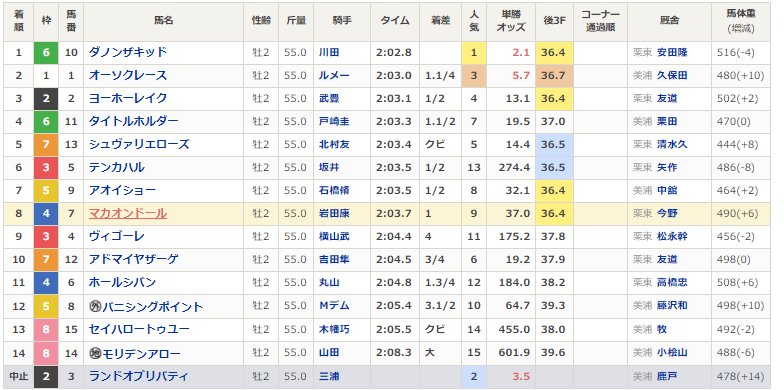Click the 馬体重 column header
The width and height of the screenshot is (784, 390).
point(741,22)
